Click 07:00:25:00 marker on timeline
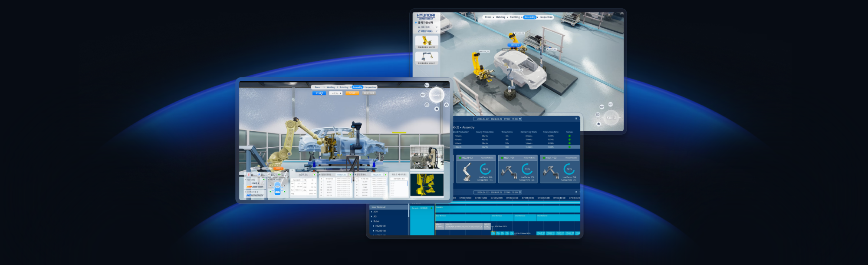This screenshot has height=265, width=868. [x=512, y=198]
